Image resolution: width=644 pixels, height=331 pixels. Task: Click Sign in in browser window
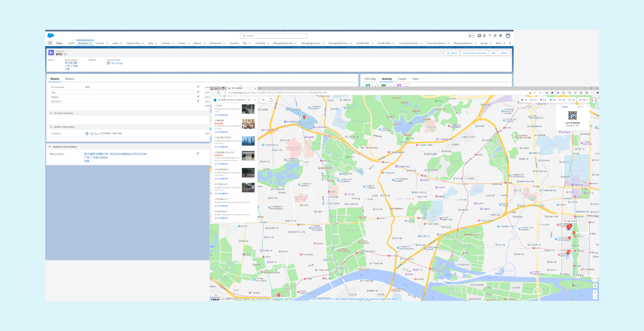point(215,88)
